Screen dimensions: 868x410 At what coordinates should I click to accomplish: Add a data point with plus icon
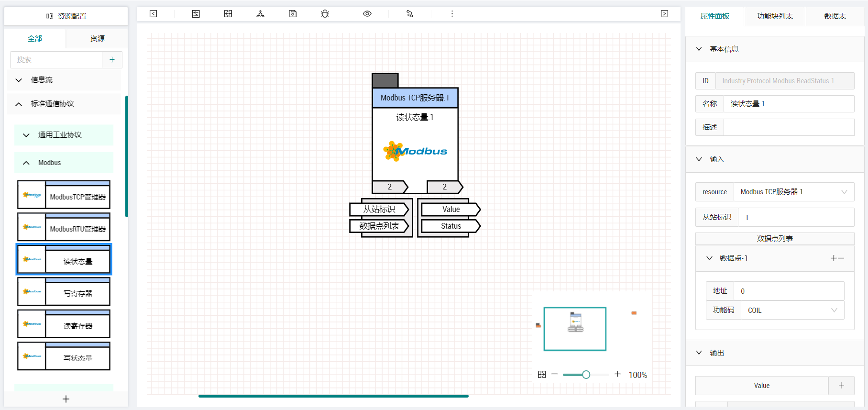click(x=834, y=258)
